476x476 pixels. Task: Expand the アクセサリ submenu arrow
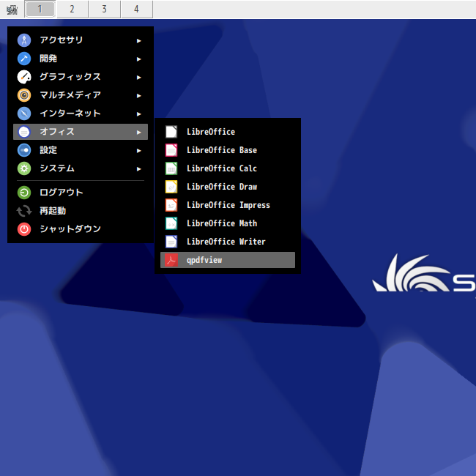click(x=138, y=41)
